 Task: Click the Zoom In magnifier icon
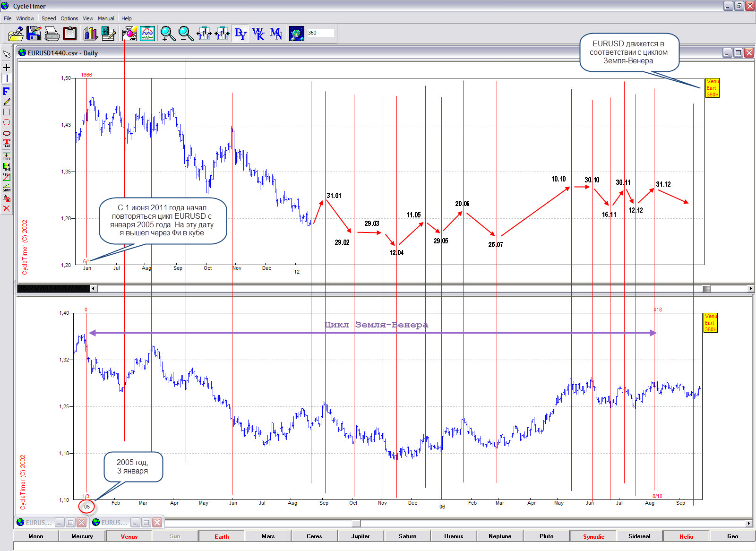(167, 34)
